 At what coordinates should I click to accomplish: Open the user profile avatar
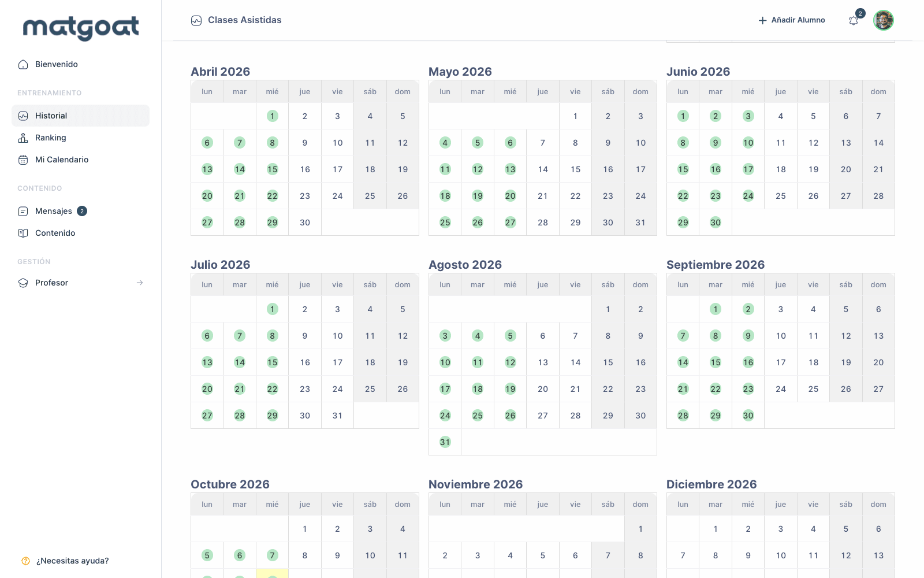point(884,20)
